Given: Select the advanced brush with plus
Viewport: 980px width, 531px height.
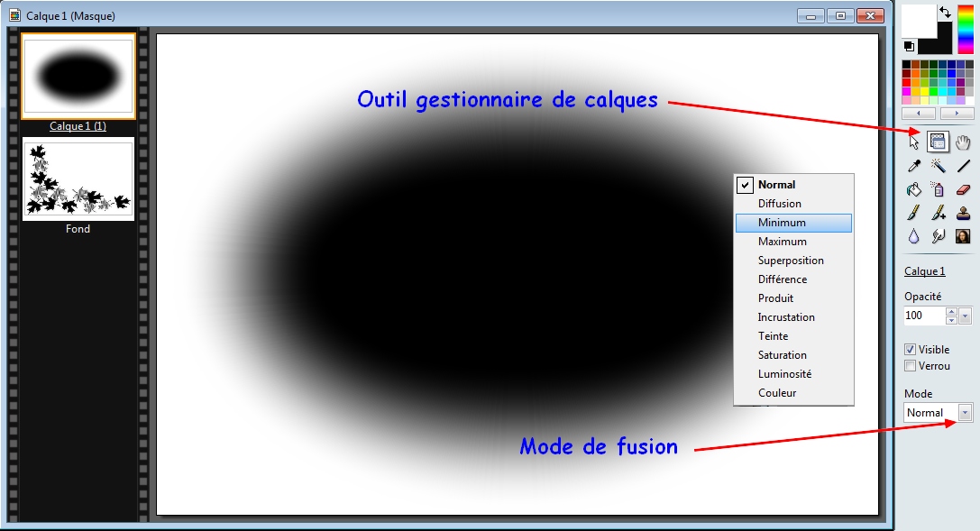Looking at the screenshot, I should click(938, 213).
